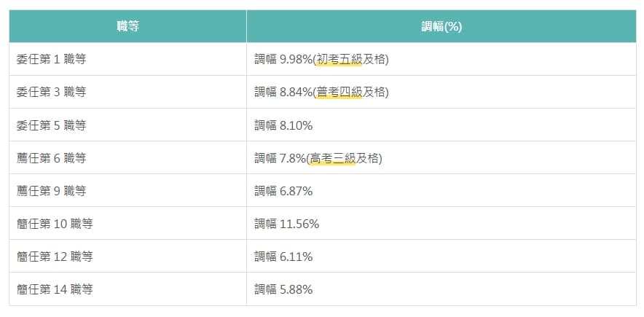The image size is (644, 317).
Task: Click the 調幅 6.11% cell
Action: pyautogui.click(x=441, y=257)
